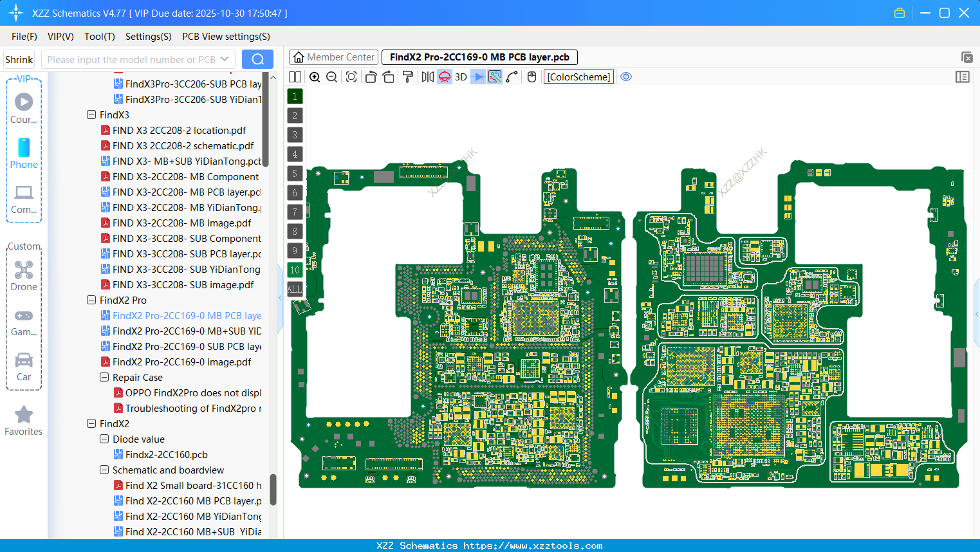
Task: Click the Shrink button
Action: tap(19, 60)
